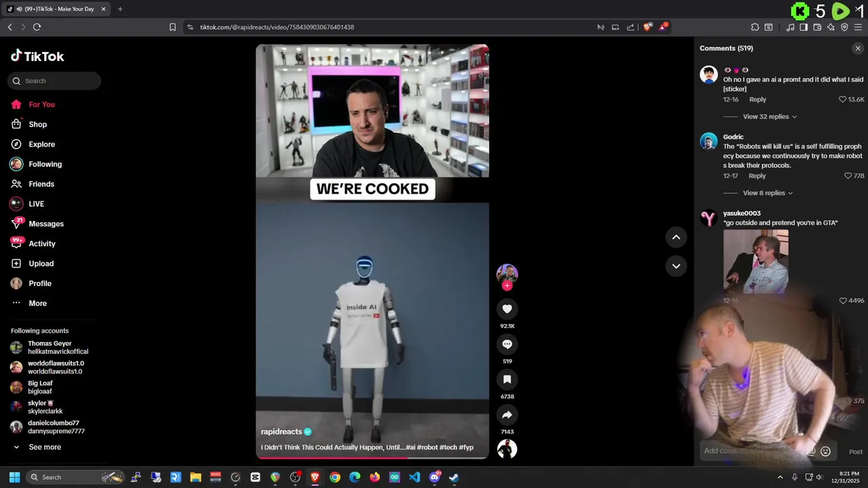The image size is (868, 488).
Task: Follow rapidreacts via the red plus badge
Action: pos(507,285)
